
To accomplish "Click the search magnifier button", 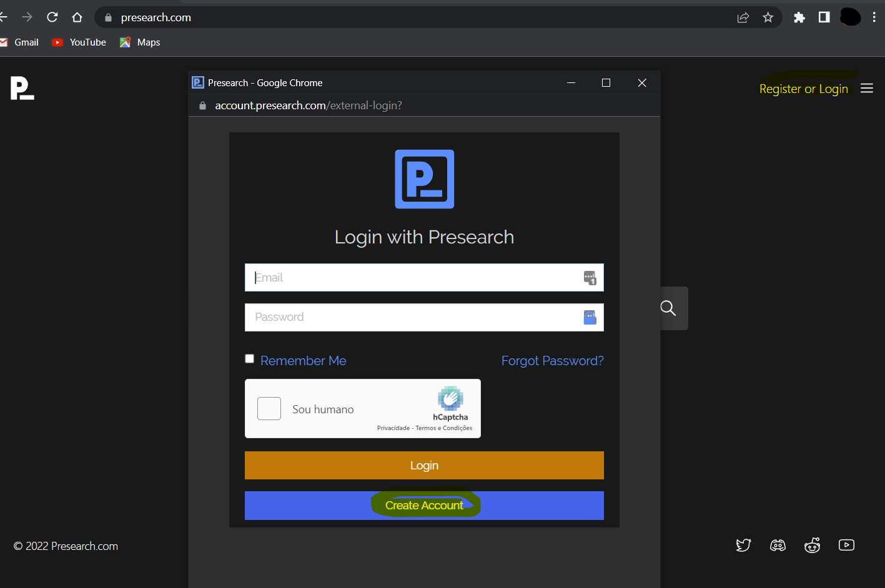I will coord(668,308).
